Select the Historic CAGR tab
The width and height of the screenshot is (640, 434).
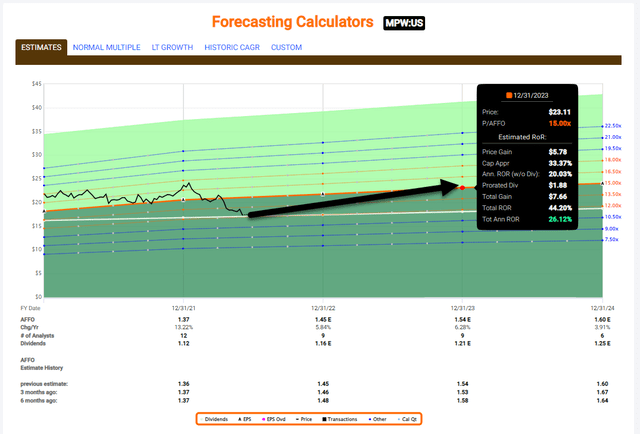(x=234, y=47)
